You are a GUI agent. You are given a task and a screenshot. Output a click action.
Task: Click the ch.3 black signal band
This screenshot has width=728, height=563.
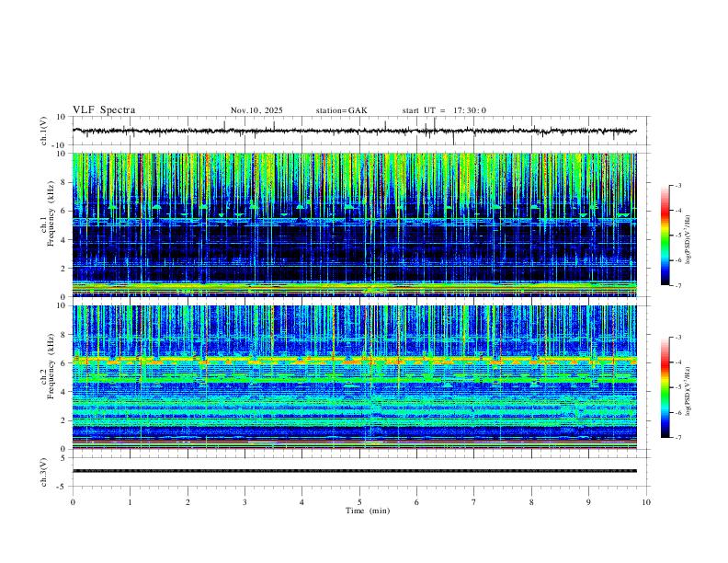pyautogui.click(x=354, y=471)
